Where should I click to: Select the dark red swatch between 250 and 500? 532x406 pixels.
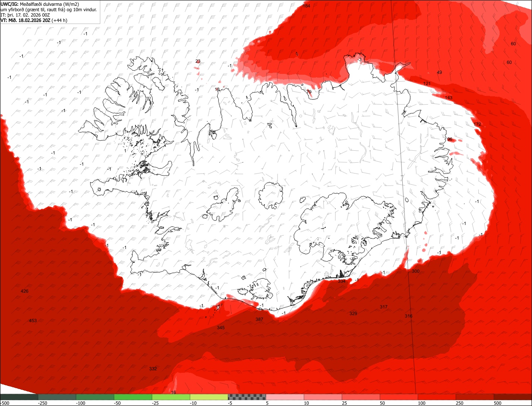475,397
